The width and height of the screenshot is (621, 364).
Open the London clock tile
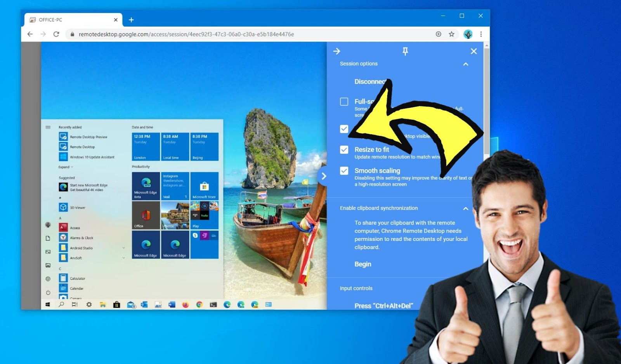pos(146,147)
